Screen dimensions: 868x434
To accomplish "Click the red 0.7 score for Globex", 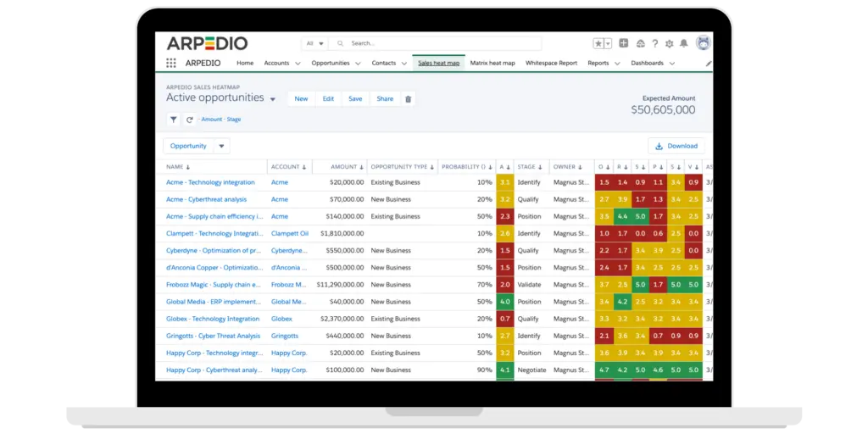I will pos(505,319).
